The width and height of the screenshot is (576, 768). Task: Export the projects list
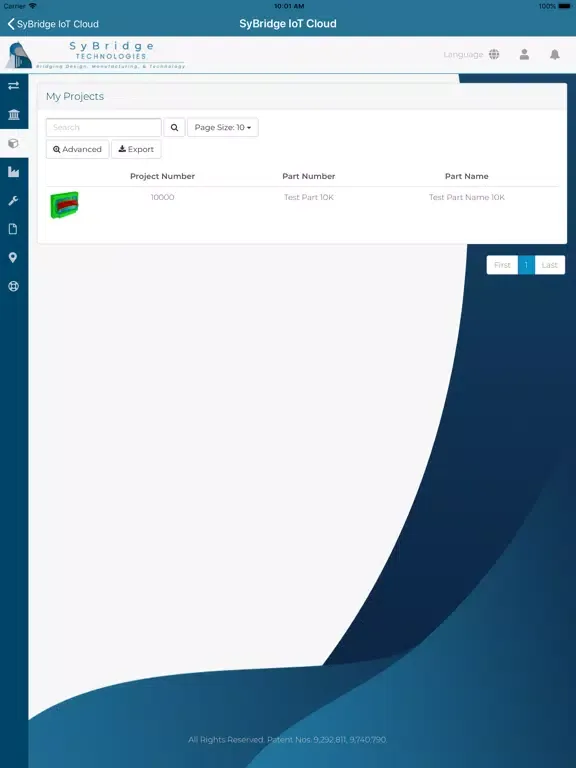pos(136,149)
